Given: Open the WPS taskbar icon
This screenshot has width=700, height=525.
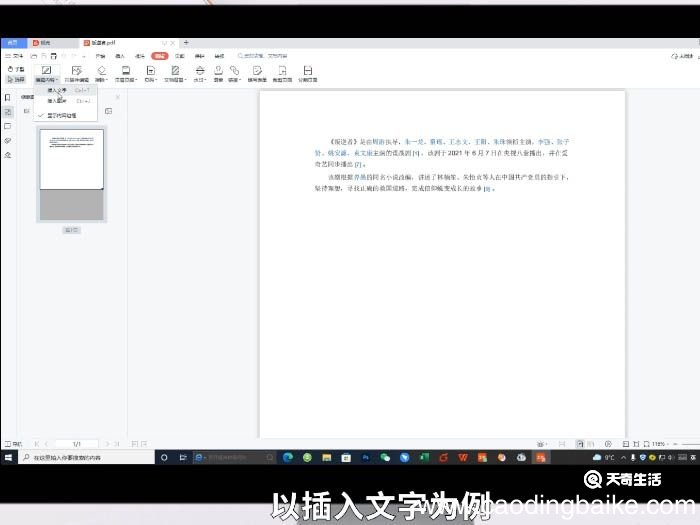Looking at the screenshot, I should tap(462, 457).
